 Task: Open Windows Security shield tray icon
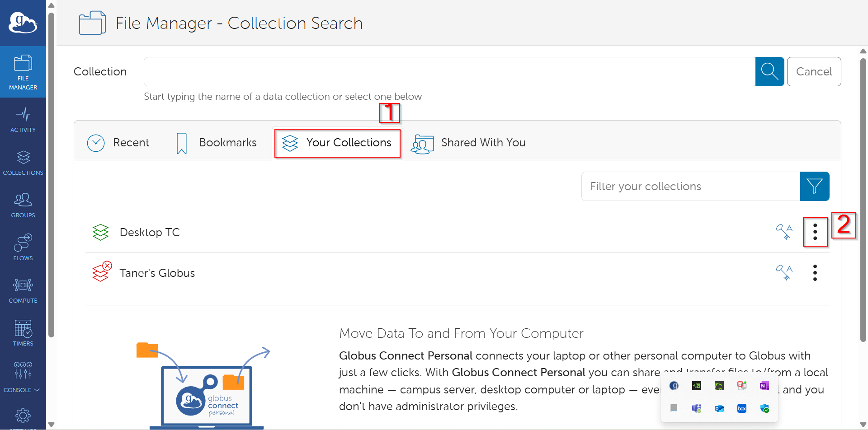[x=764, y=408]
